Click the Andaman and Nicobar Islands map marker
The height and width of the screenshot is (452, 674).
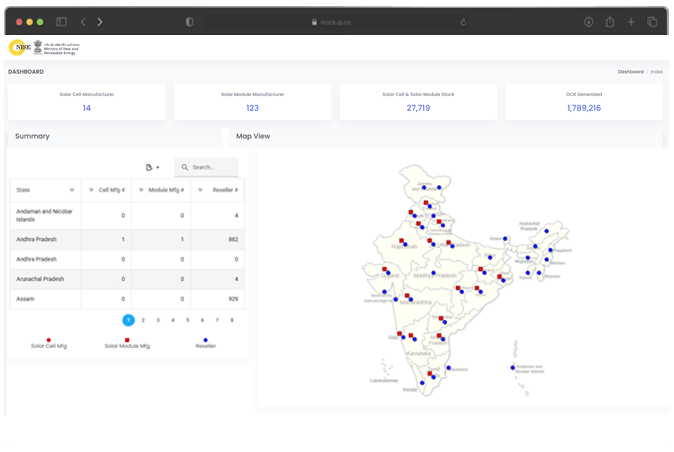(512, 368)
